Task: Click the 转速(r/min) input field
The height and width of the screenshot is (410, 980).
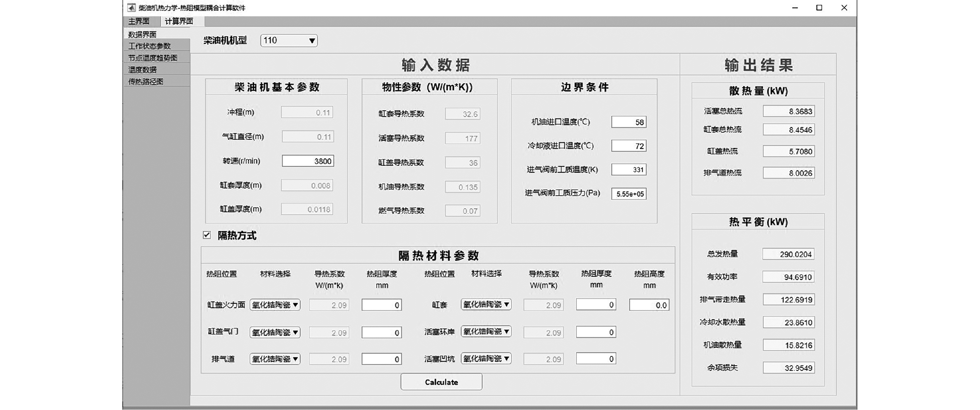Action: coord(308,161)
